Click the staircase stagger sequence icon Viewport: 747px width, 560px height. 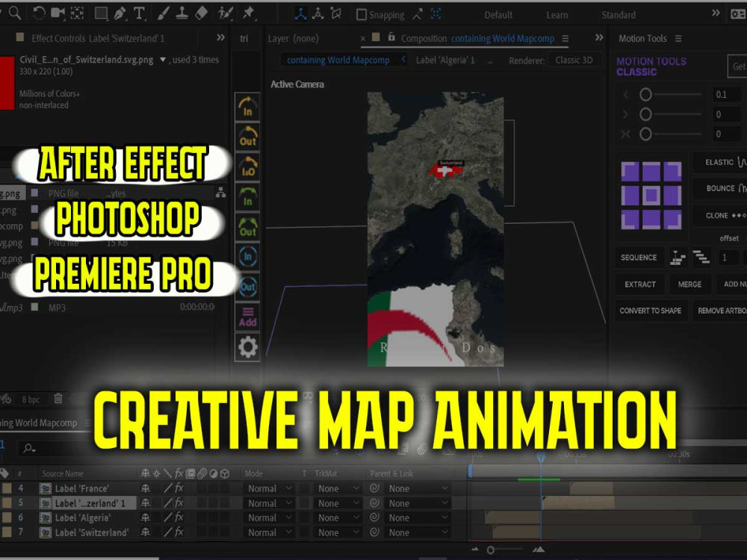pyautogui.click(x=701, y=258)
